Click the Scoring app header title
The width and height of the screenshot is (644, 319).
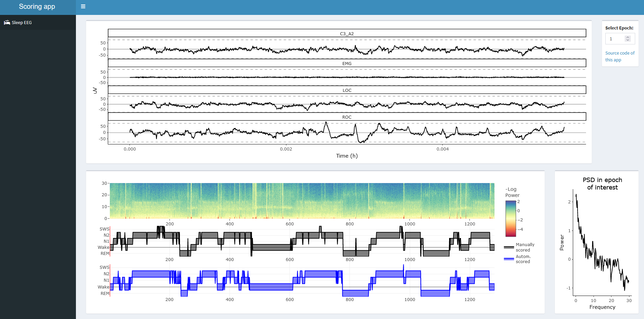[x=37, y=6]
